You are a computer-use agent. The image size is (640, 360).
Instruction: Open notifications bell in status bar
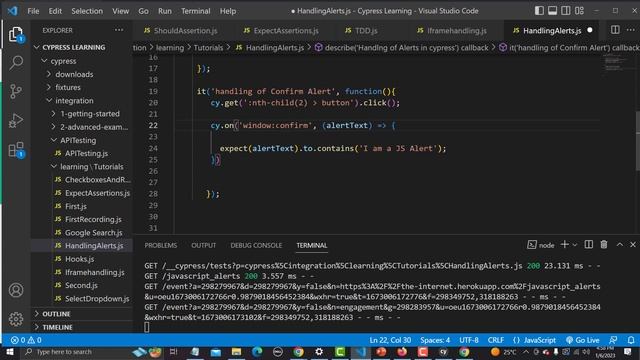click(631, 340)
